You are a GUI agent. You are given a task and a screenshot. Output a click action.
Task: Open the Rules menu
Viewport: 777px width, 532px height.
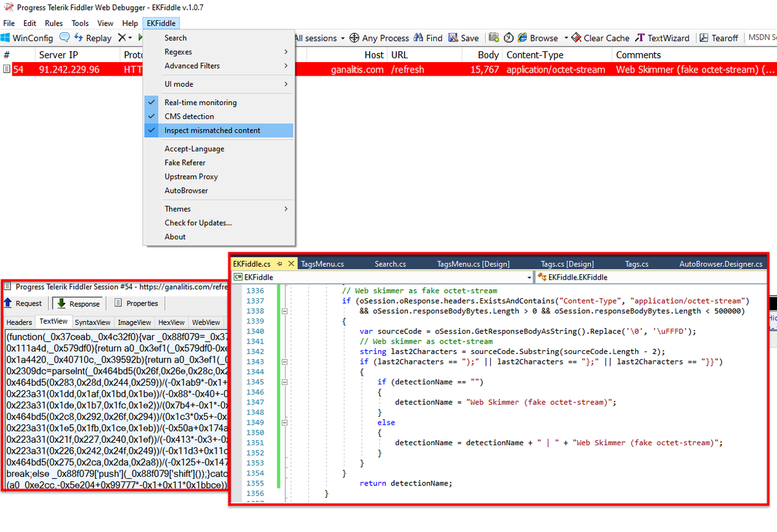[x=54, y=23]
